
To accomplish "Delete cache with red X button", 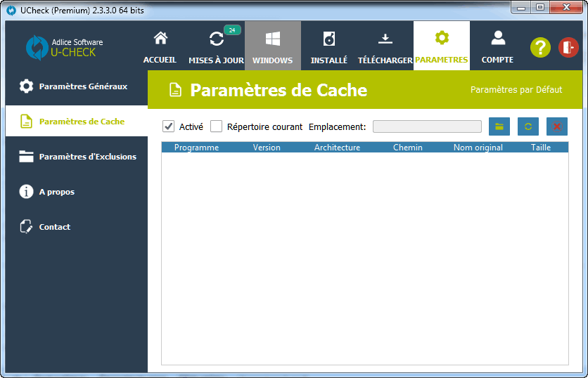I will [556, 126].
